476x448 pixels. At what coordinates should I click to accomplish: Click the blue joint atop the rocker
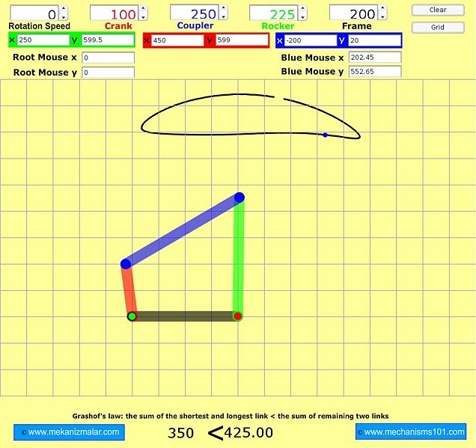[x=239, y=197]
